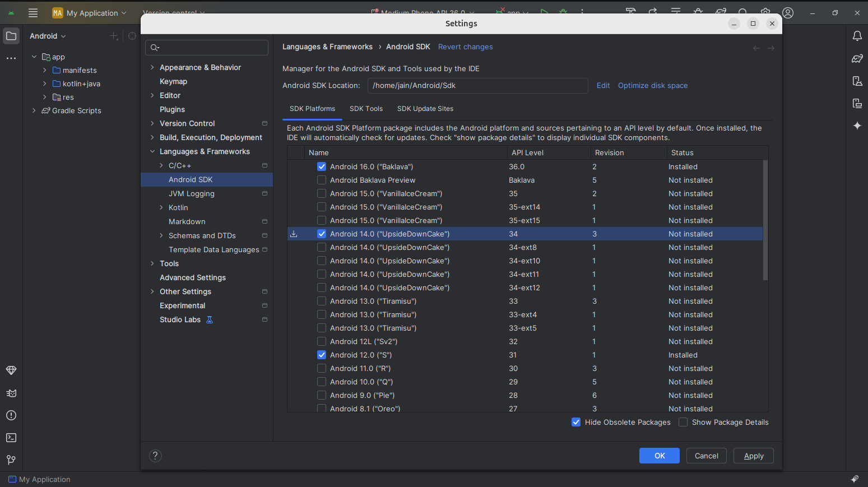Expand the Tools settings node
The image size is (868, 487).
(152, 263)
